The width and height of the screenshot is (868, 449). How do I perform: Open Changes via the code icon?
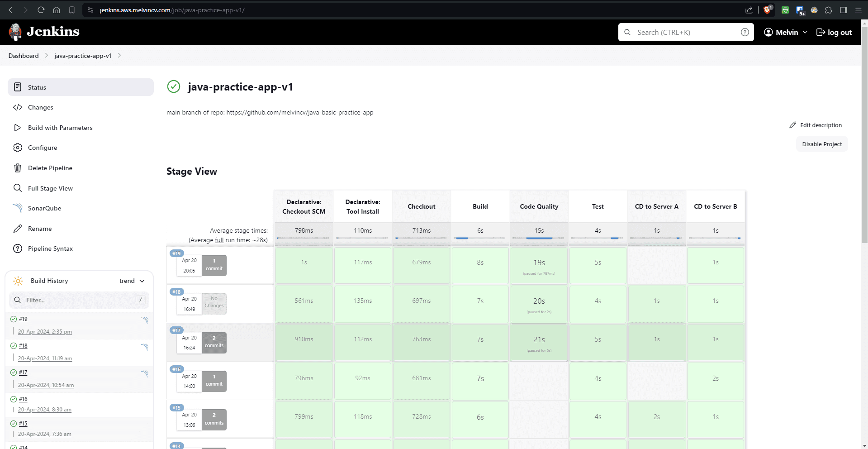pyautogui.click(x=18, y=107)
